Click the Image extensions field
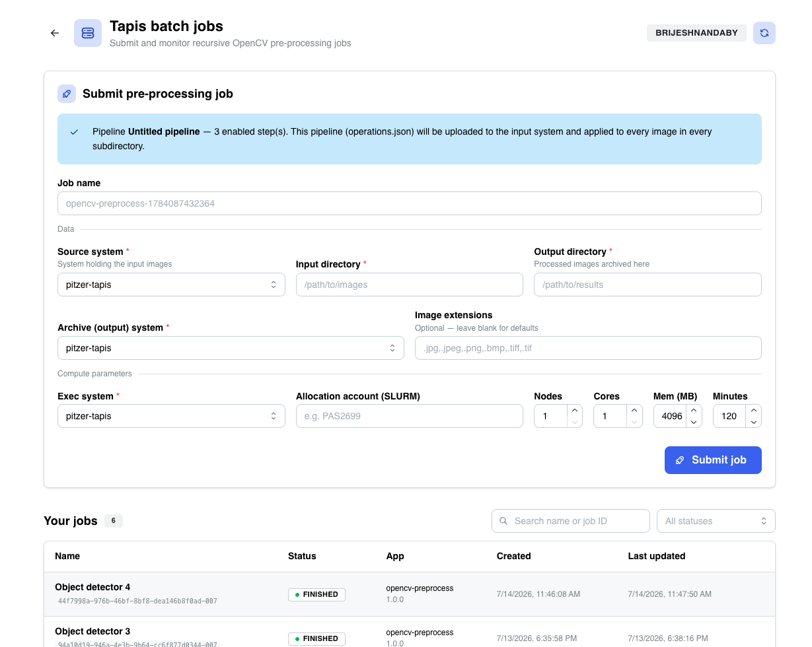Image resolution: width=812 pixels, height=647 pixels. pyautogui.click(x=588, y=348)
